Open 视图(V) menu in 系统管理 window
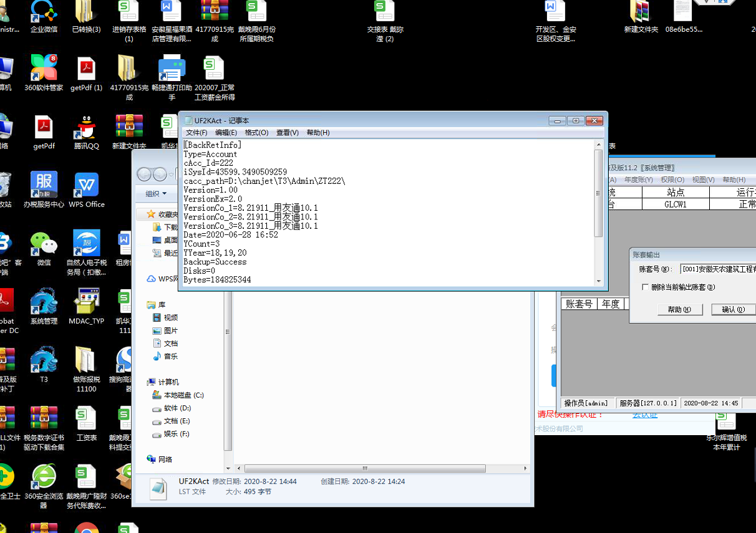Screen dimensions: 756x533 point(703,180)
